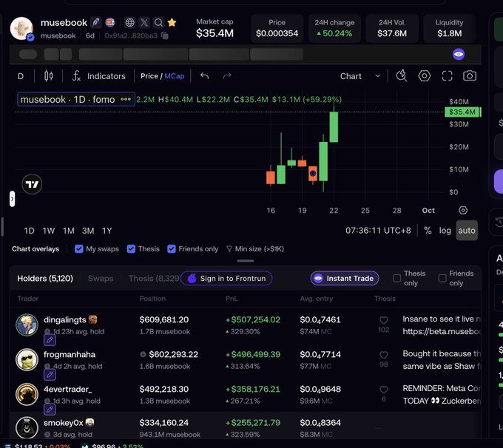The width and height of the screenshot is (503, 448).
Task: Click the search magnifier icon in header
Action: coord(158,22)
